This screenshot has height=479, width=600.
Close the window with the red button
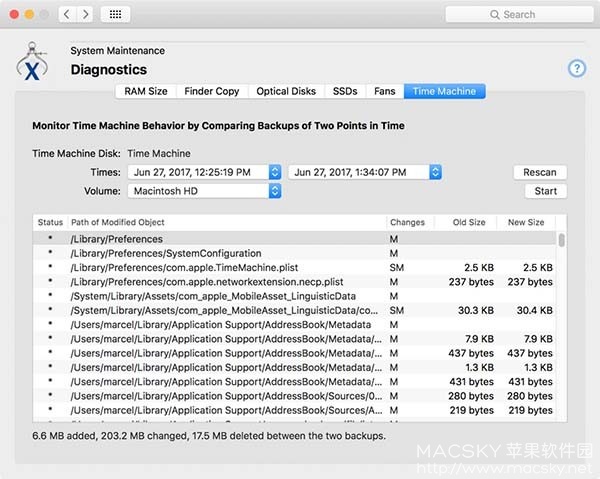click(x=14, y=15)
